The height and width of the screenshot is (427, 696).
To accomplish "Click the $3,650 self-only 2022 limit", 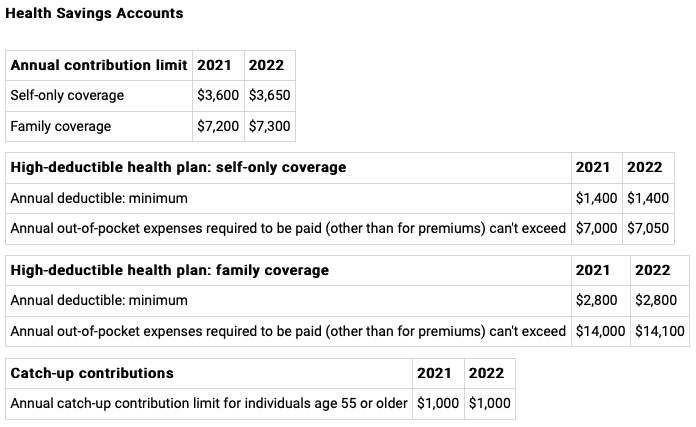I will click(x=268, y=96).
